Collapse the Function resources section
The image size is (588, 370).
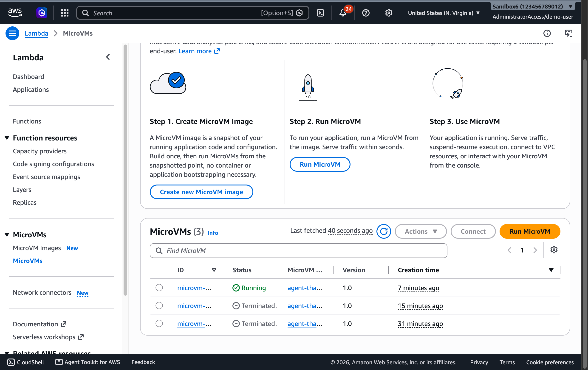7,138
